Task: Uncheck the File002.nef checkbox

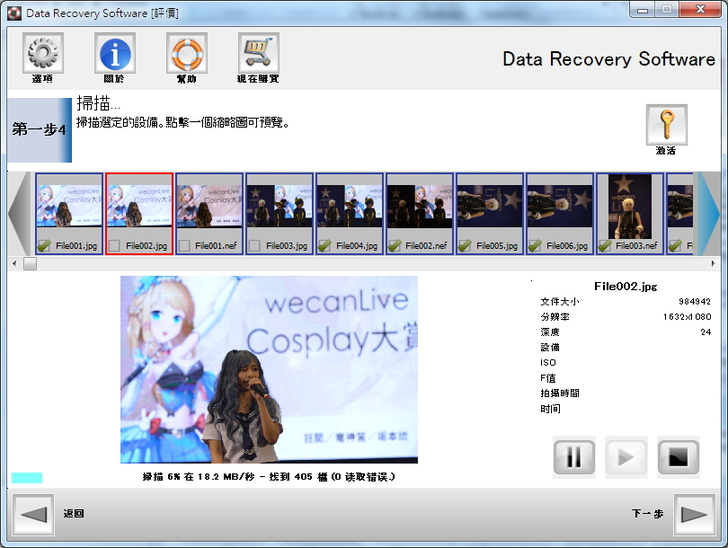Action: click(395, 246)
